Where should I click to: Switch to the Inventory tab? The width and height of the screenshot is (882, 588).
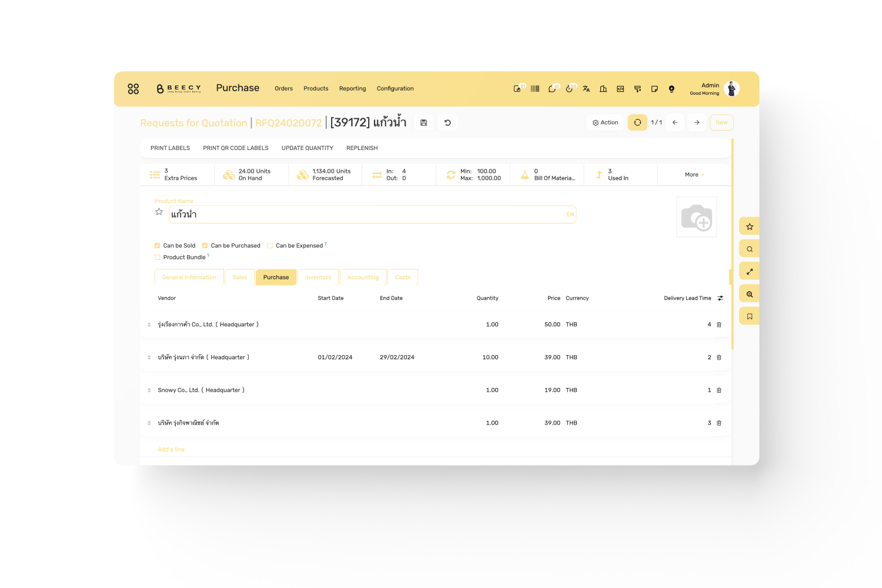(x=318, y=278)
